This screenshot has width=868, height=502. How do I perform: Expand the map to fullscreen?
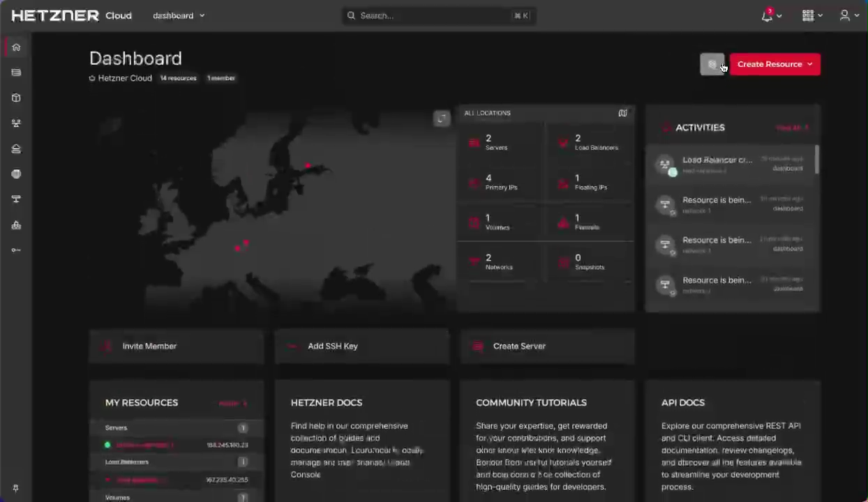click(442, 119)
